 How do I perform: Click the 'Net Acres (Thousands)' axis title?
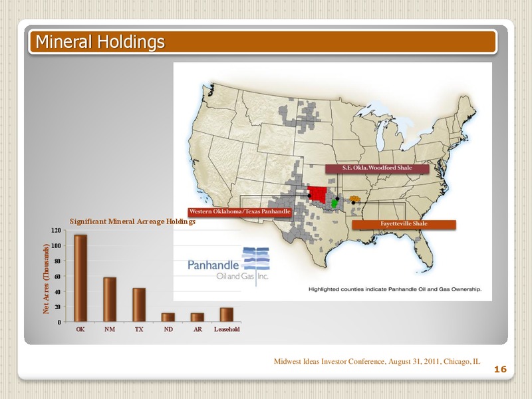coord(46,279)
